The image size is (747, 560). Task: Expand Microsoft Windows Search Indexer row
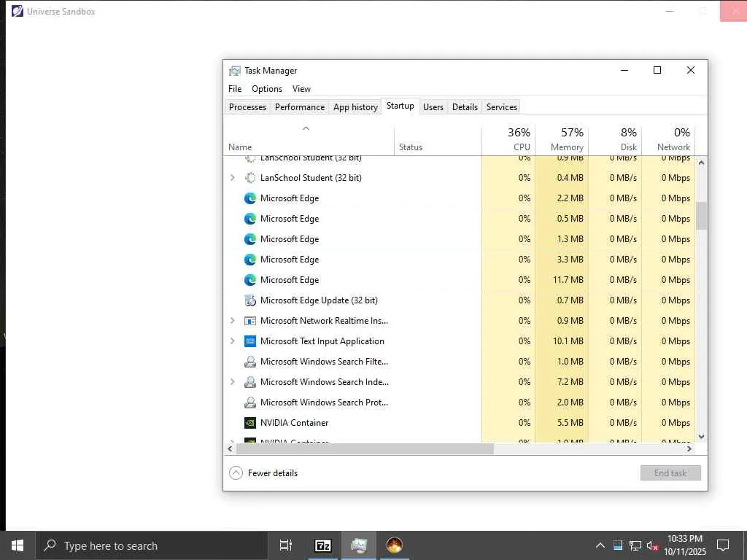(x=233, y=382)
